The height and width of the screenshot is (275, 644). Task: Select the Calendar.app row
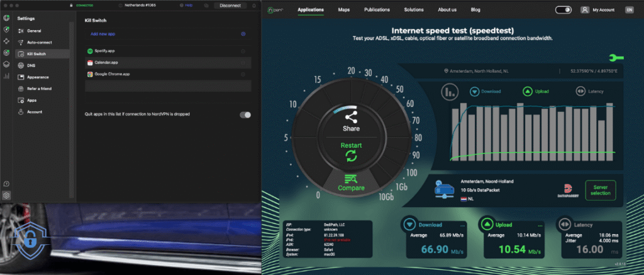pyautogui.click(x=168, y=63)
